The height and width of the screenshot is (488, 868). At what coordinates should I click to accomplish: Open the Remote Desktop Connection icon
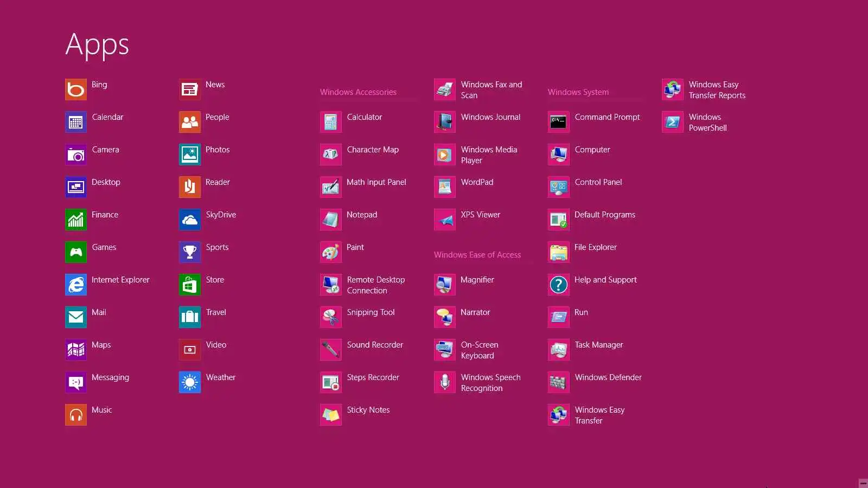click(331, 285)
